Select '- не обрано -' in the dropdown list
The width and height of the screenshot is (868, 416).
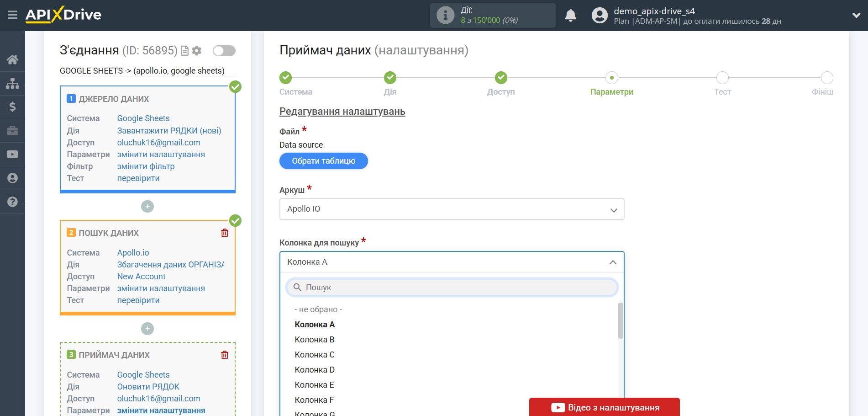click(318, 309)
